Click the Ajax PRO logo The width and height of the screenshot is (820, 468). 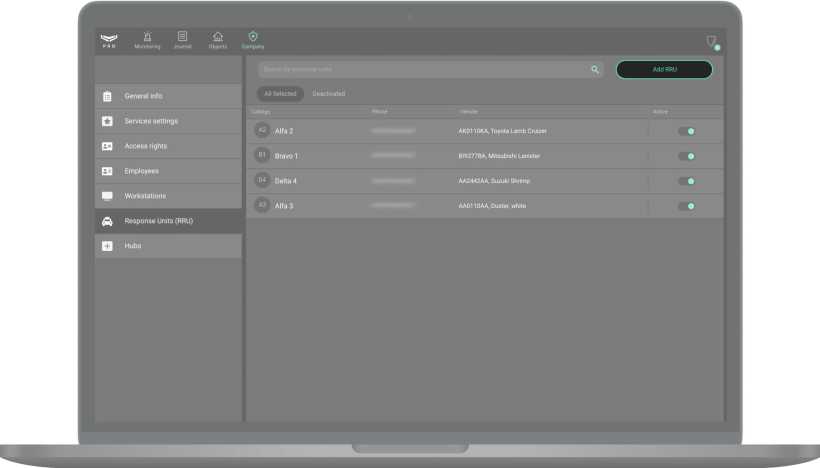click(x=109, y=40)
